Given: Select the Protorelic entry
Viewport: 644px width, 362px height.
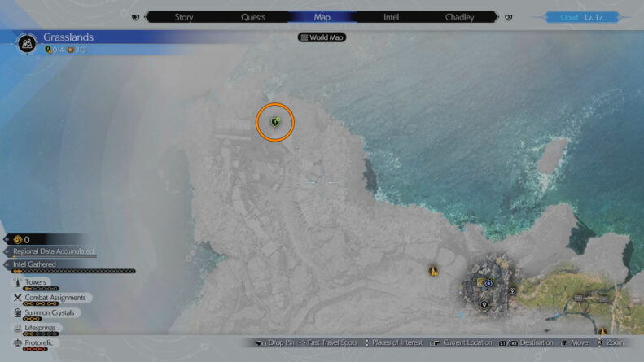Looking at the screenshot, I should [33, 342].
